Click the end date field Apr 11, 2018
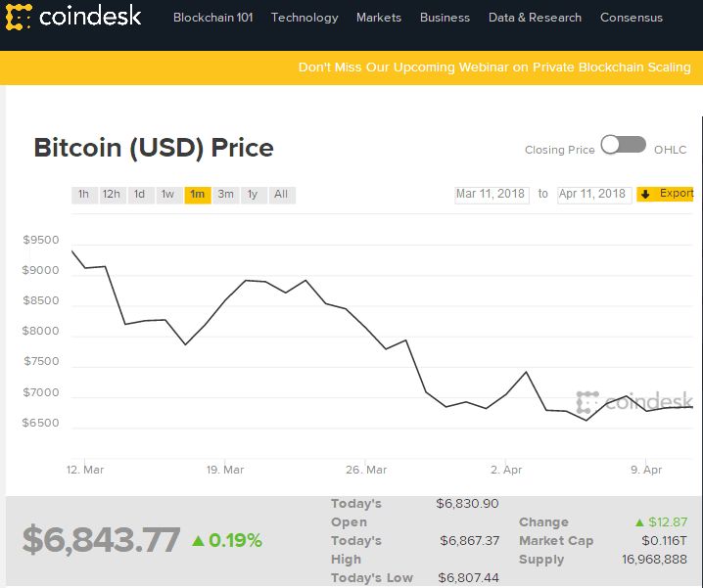This screenshot has height=588, width=703. [592, 194]
